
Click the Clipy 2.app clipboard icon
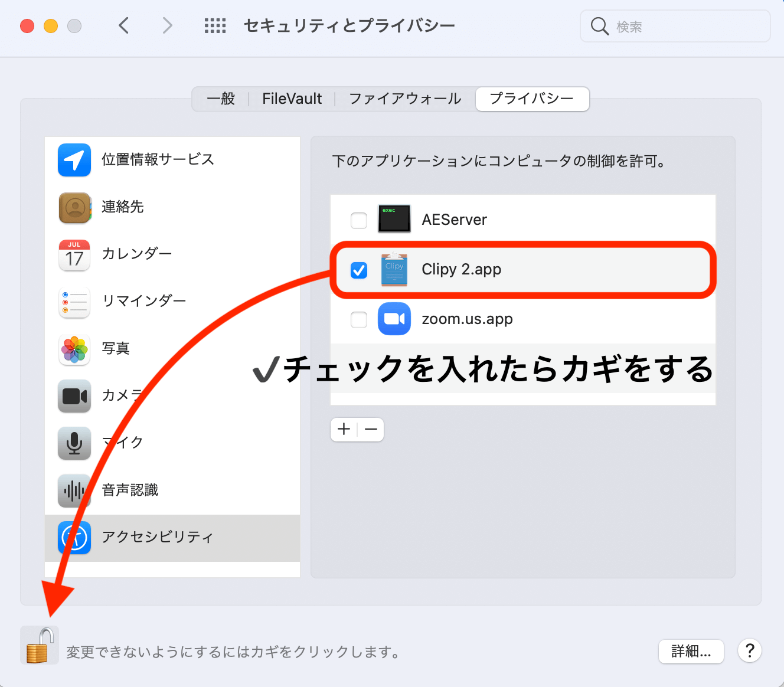394,270
